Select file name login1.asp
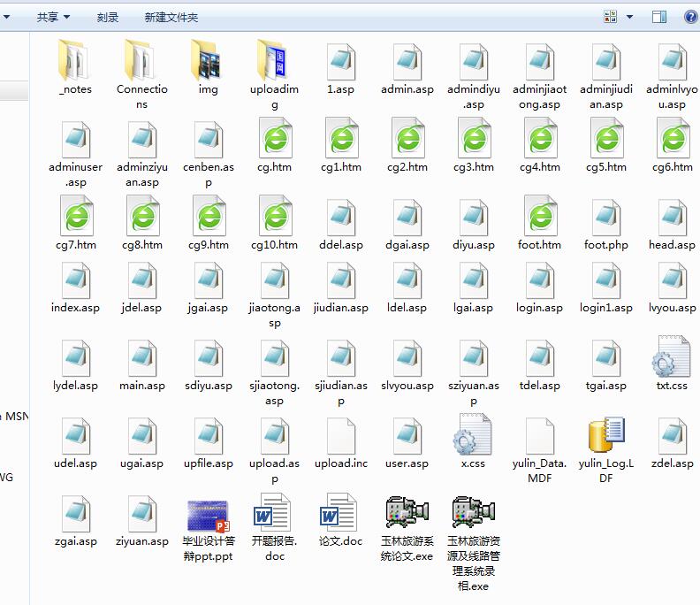700x605 pixels. [605, 308]
